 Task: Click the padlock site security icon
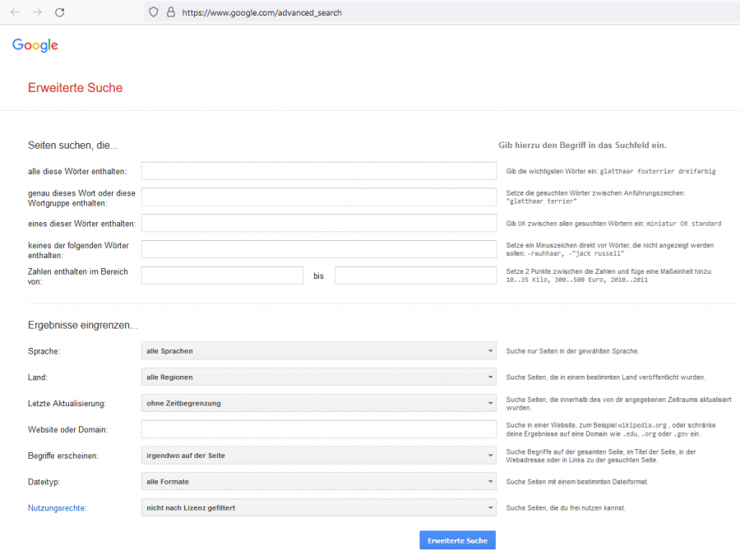170,12
